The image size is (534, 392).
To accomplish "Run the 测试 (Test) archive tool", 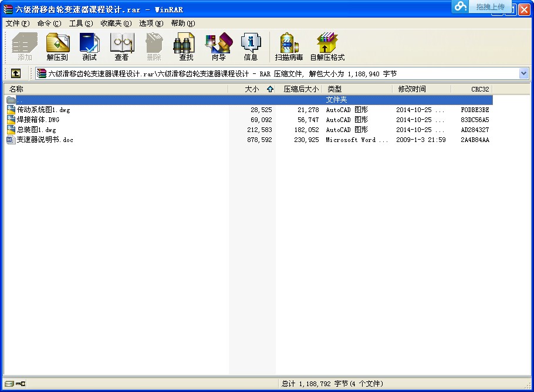I will (89, 47).
